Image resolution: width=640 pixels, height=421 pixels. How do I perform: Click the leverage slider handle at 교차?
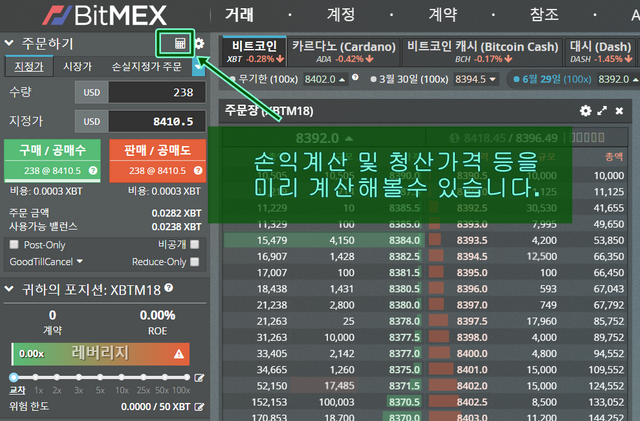14,377
